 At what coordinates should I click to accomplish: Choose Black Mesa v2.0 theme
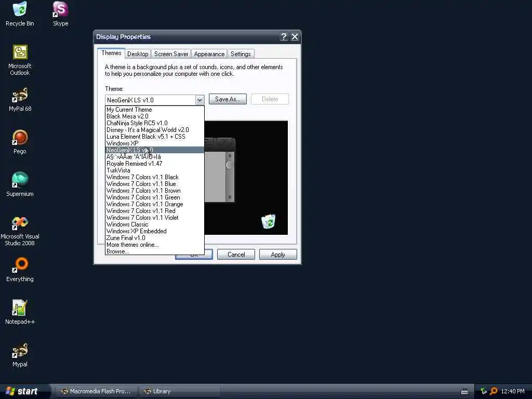[x=155, y=116]
